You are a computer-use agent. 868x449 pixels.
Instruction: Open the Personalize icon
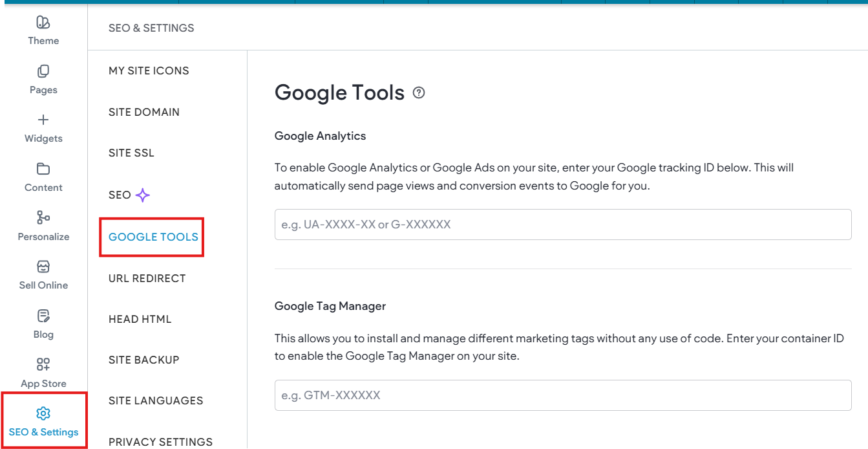click(43, 217)
